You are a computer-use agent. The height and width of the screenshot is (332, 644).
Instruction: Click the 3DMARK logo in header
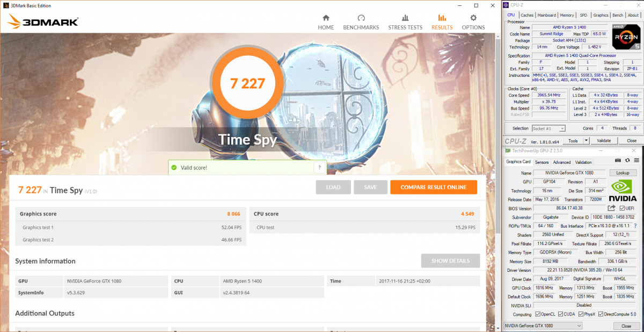[x=43, y=21]
